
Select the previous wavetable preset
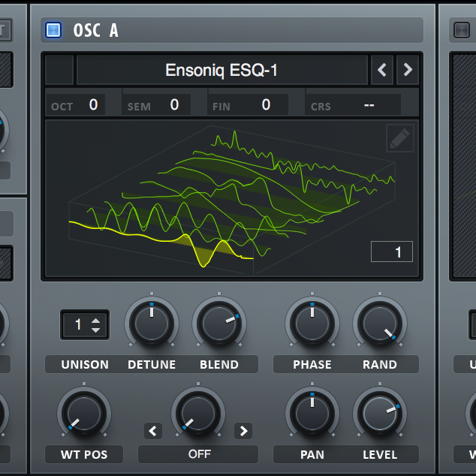tap(382, 70)
